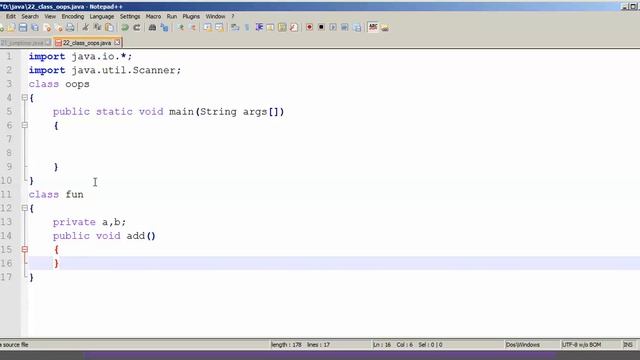The image size is (640, 360).
Task: Click the Close All toolbar icon
Action: [x=59, y=27]
